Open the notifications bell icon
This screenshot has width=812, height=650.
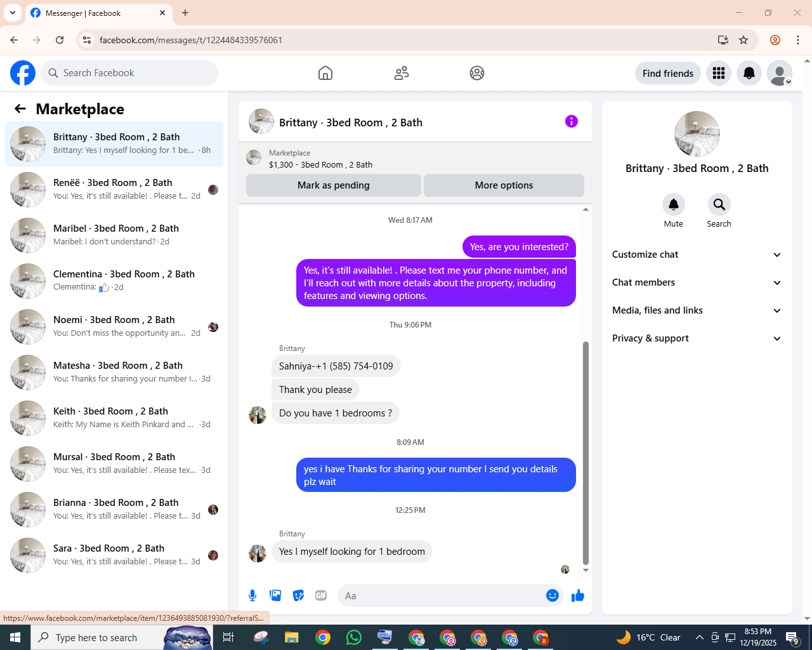[x=749, y=74]
